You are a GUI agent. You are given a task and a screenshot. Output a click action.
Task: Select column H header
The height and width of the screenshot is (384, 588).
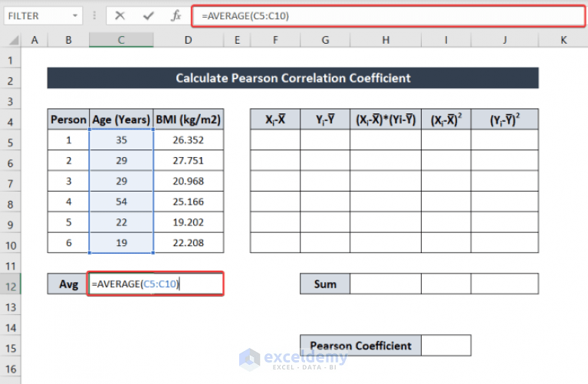386,40
